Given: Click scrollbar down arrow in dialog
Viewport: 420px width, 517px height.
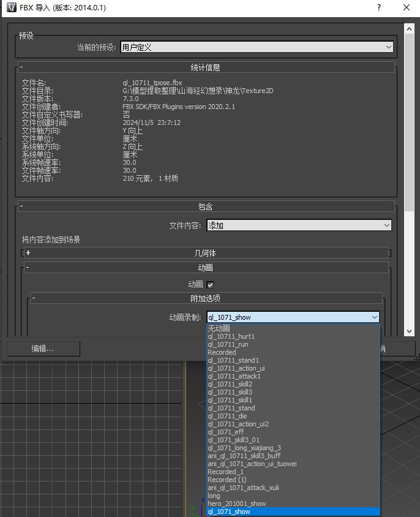Looking at the screenshot, I should click(x=409, y=331).
